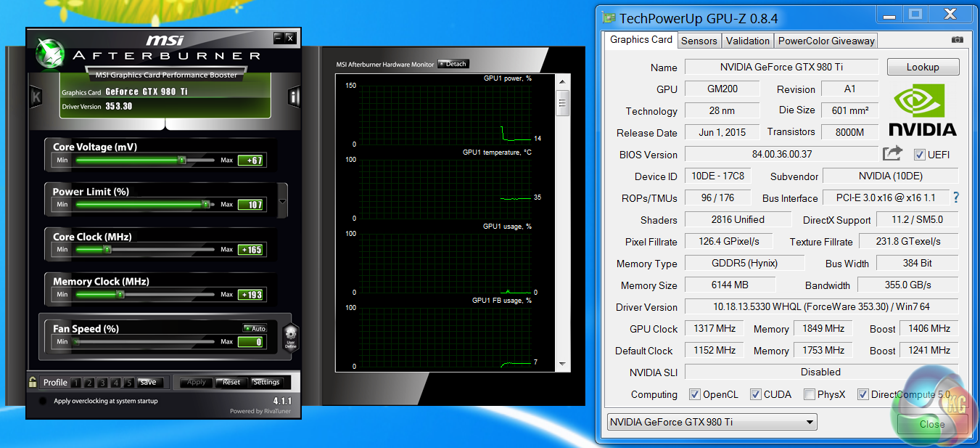Click the Core Clock +165 value field

[x=250, y=251]
